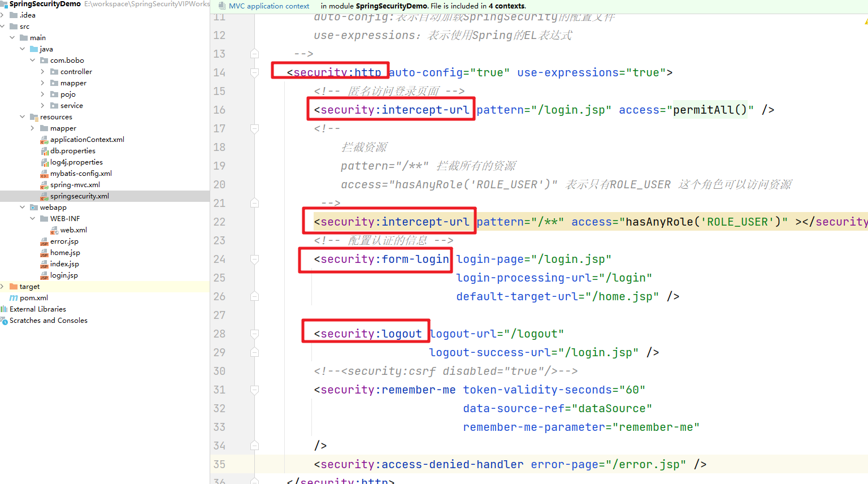Click the Maven pom.xml icon
Viewport: 868px width, 484px height.
coord(14,298)
